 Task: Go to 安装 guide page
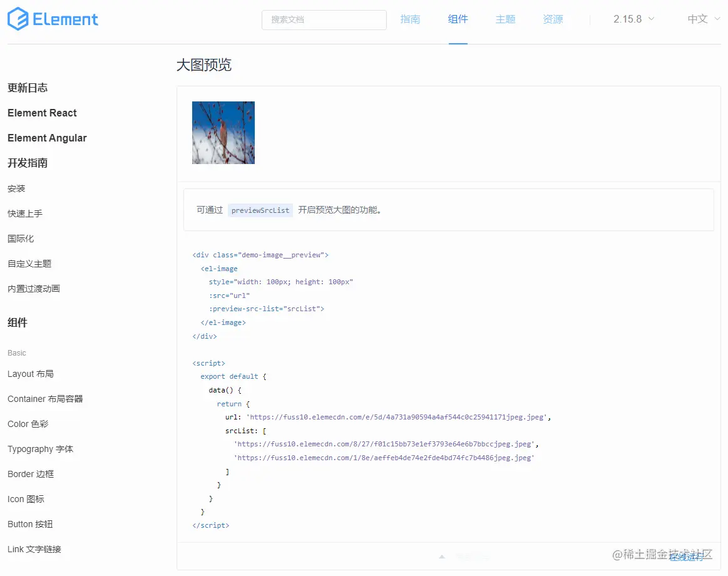[x=16, y=188]
